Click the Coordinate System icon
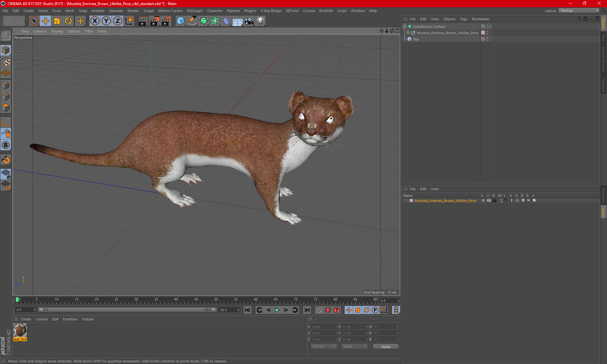The image size is (607, 364). [x=129, y=21]
